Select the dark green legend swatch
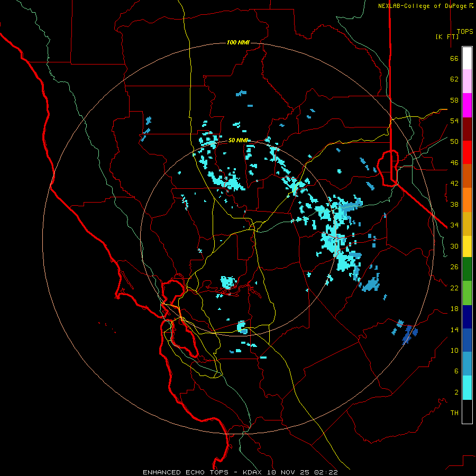The height and width of the screenshot is (476, 476). click(467, 269)
